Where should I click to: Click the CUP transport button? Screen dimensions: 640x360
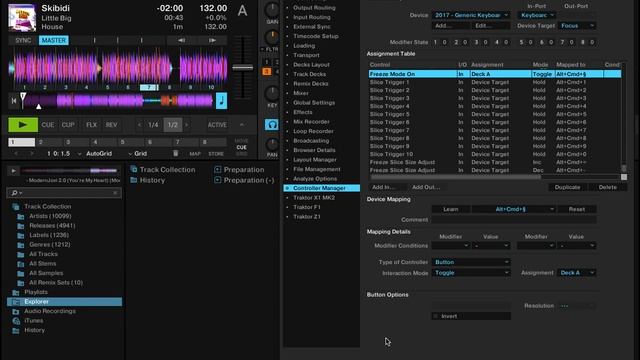68,125
